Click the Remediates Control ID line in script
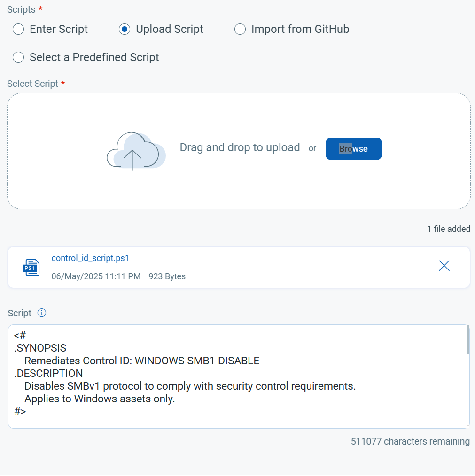The height and width of the screenshot is (476, 475). [x=142, y=361]
